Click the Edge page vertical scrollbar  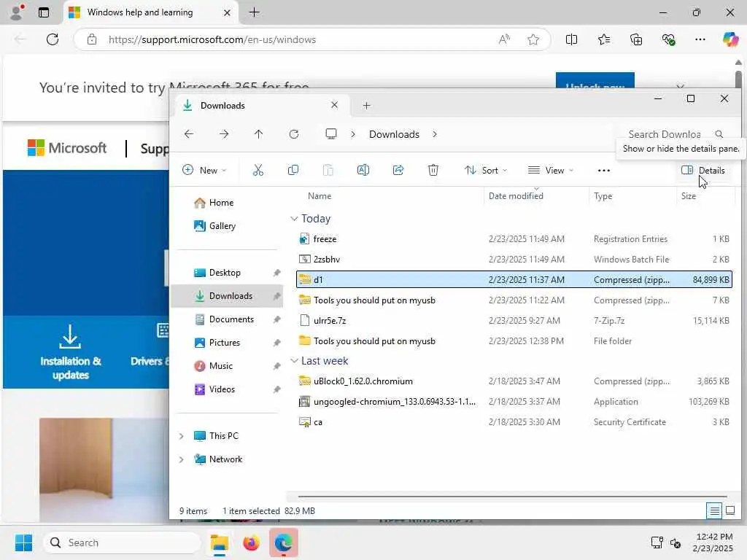[x=738, y=81]
